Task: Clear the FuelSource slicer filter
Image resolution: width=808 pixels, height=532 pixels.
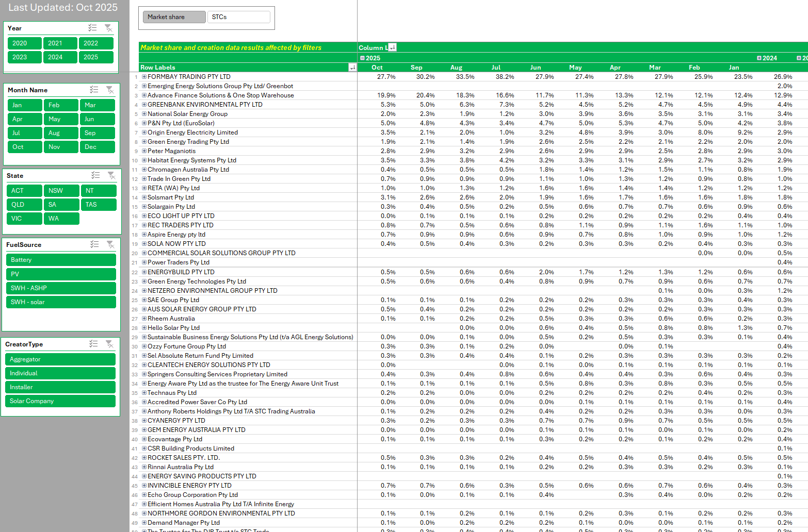Action: pyautogui.click(x=110, y=244)
